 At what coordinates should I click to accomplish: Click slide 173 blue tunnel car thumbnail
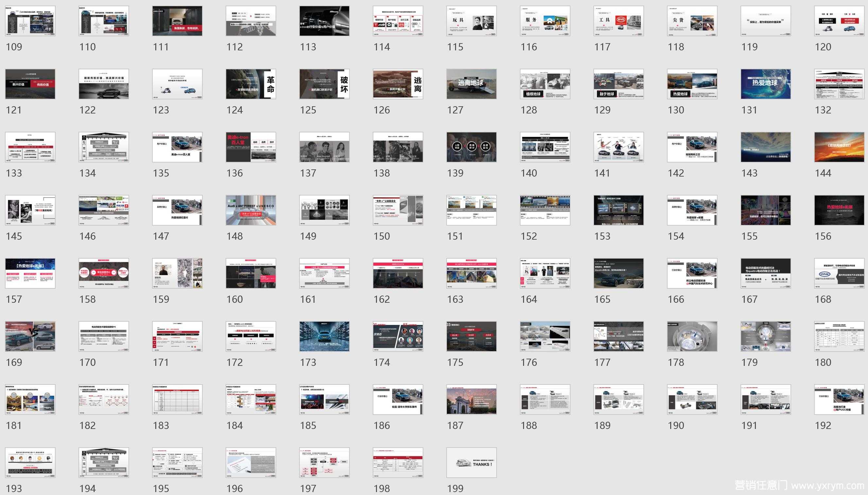click(x=325, y=336)
